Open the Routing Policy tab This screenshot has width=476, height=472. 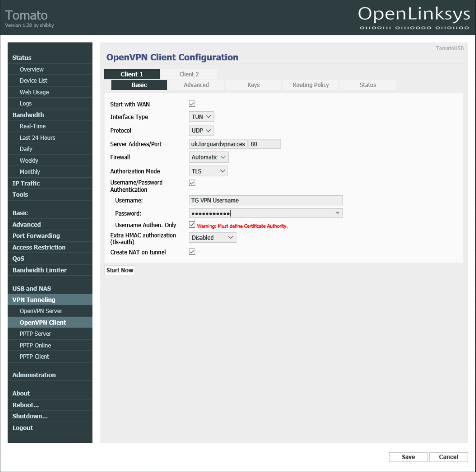311,85
